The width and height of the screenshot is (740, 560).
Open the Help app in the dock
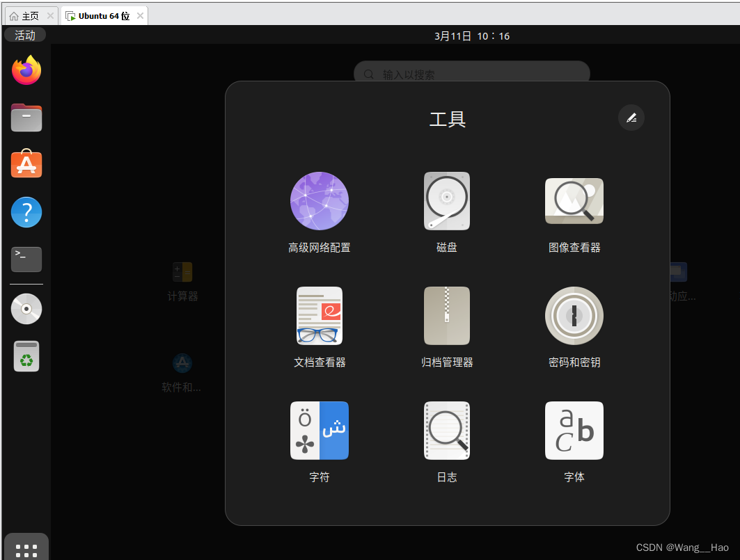pos(26,211)
